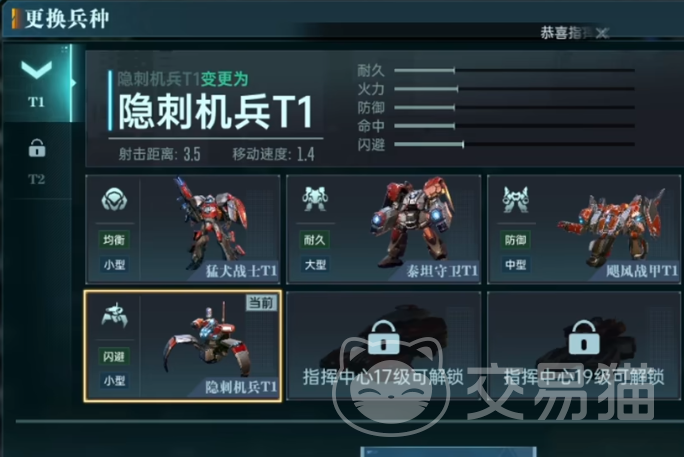
Task: Click the horned mech icon on 飓风战甲T1
Action: click(516, 200)
